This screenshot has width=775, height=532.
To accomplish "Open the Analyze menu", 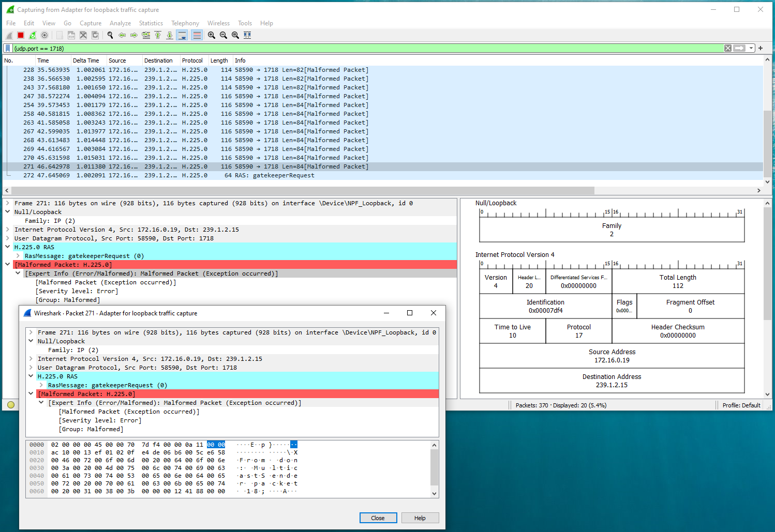I will pos(120,23).
